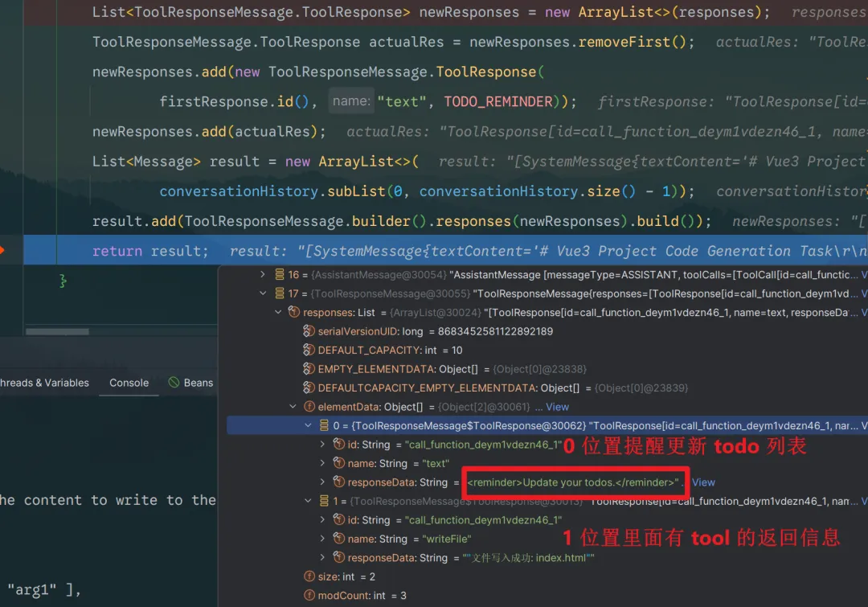Collapse element 1 ToolResponse node
This screenshot has height=607, width=868.
(308, 501)
